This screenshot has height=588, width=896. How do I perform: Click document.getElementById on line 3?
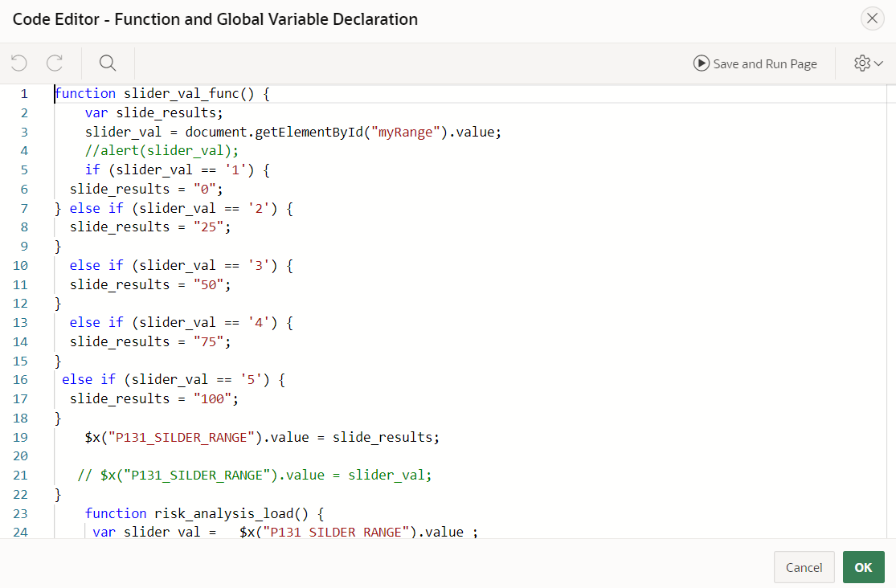(274, 132)
